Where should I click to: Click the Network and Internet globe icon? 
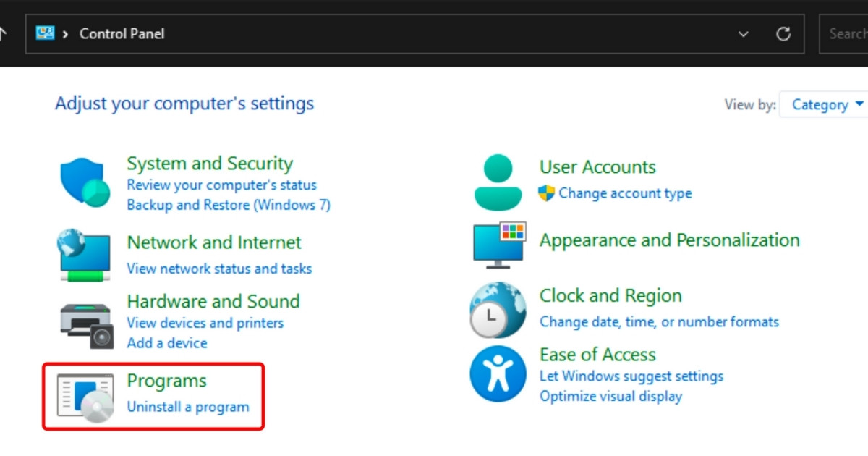[x=84, y=254]
